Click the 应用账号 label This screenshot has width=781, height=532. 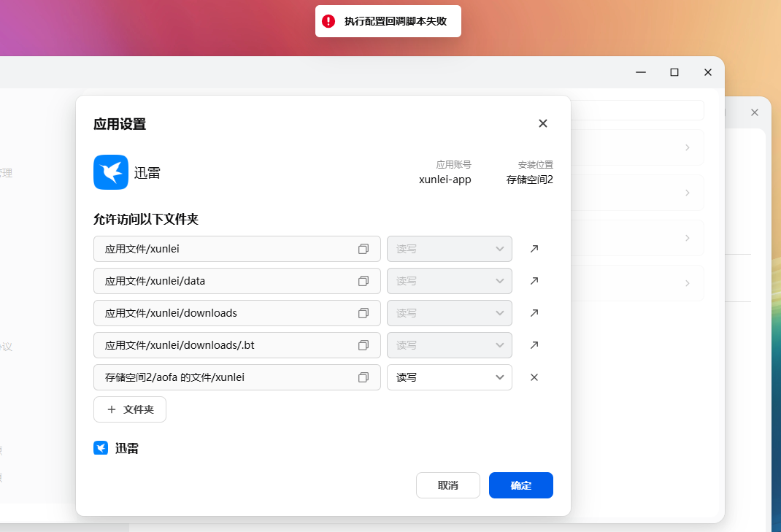[453, 164]
